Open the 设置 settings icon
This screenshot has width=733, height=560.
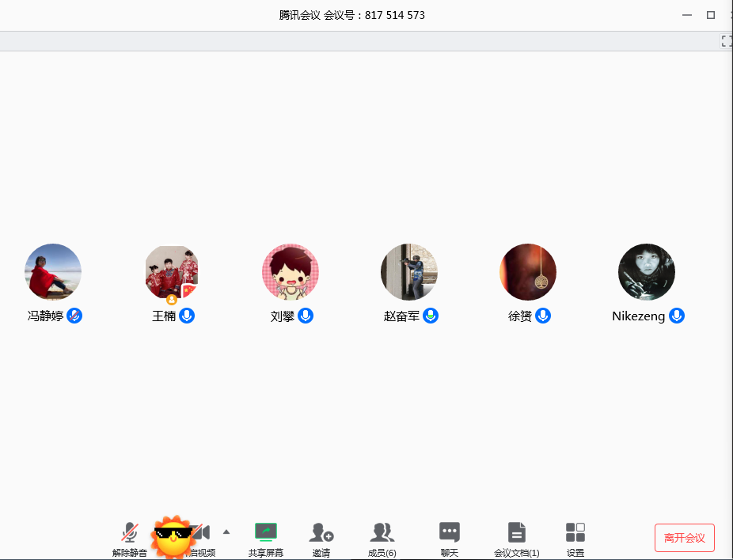coord(575,532)
